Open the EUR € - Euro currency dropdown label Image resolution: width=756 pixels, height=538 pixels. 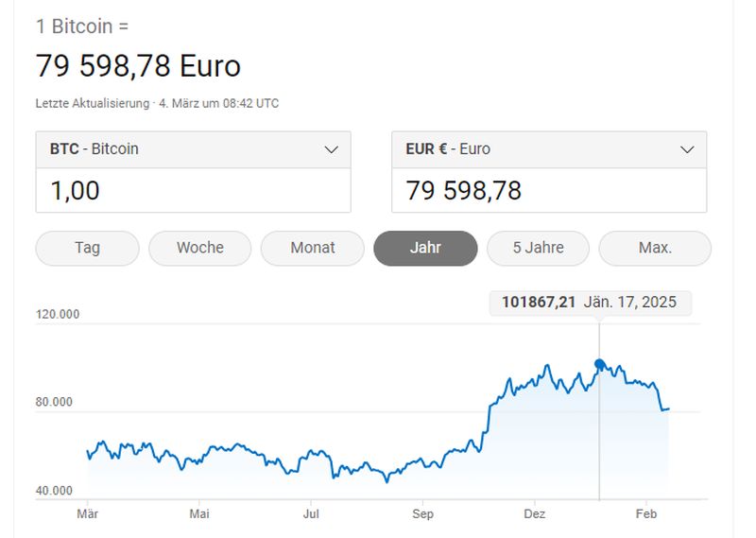click(448, 149)
